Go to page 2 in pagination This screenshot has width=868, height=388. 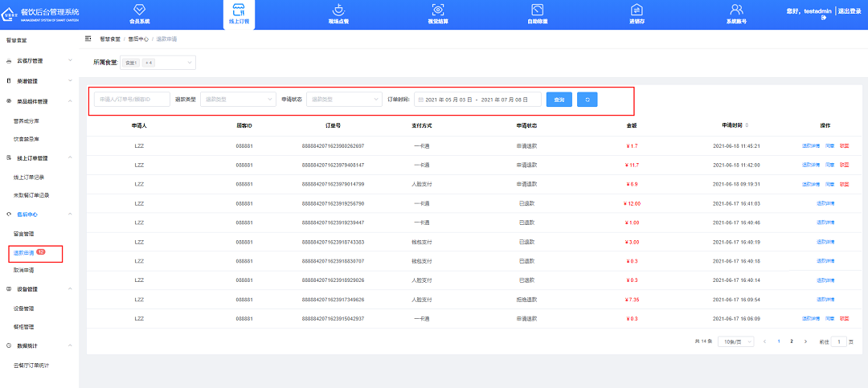[792, 341]
